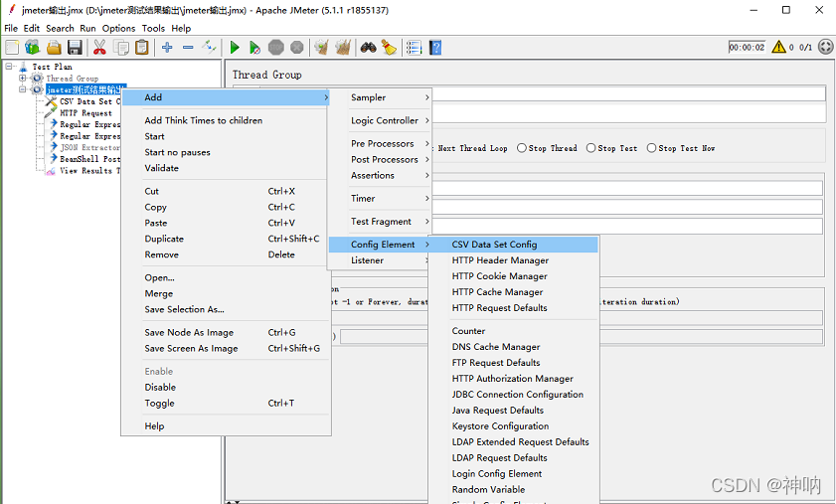Choose Random Variable config element
This screenshot has width=836, height=504.
coord(514,490)
